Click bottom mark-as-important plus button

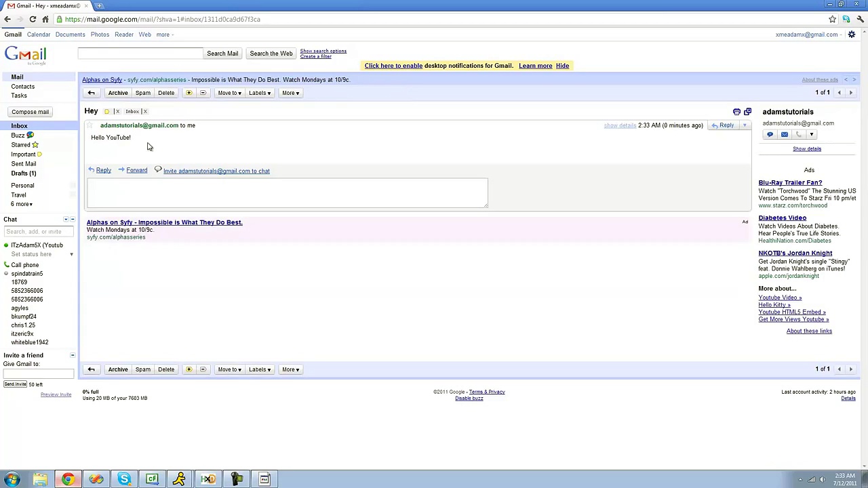coord(189,369)
